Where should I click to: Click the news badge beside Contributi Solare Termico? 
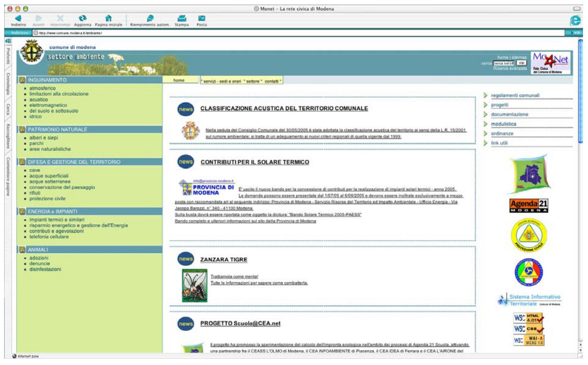pos(186,162)
